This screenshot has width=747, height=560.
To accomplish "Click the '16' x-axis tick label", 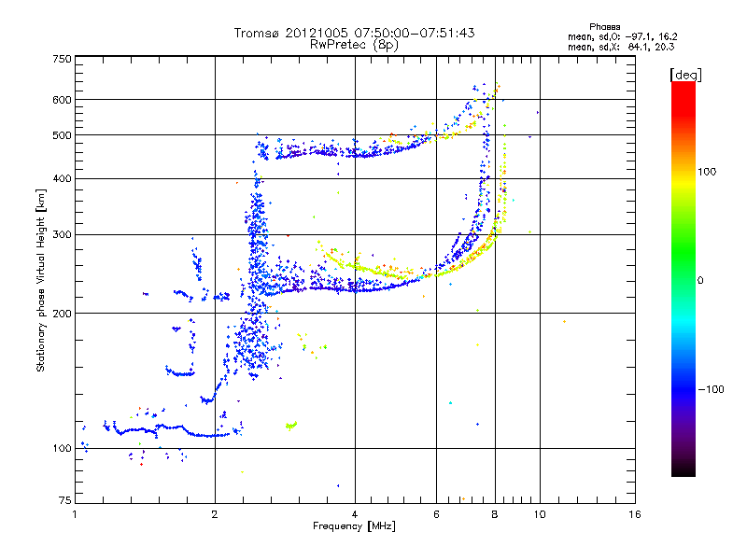I will [635, 514].
